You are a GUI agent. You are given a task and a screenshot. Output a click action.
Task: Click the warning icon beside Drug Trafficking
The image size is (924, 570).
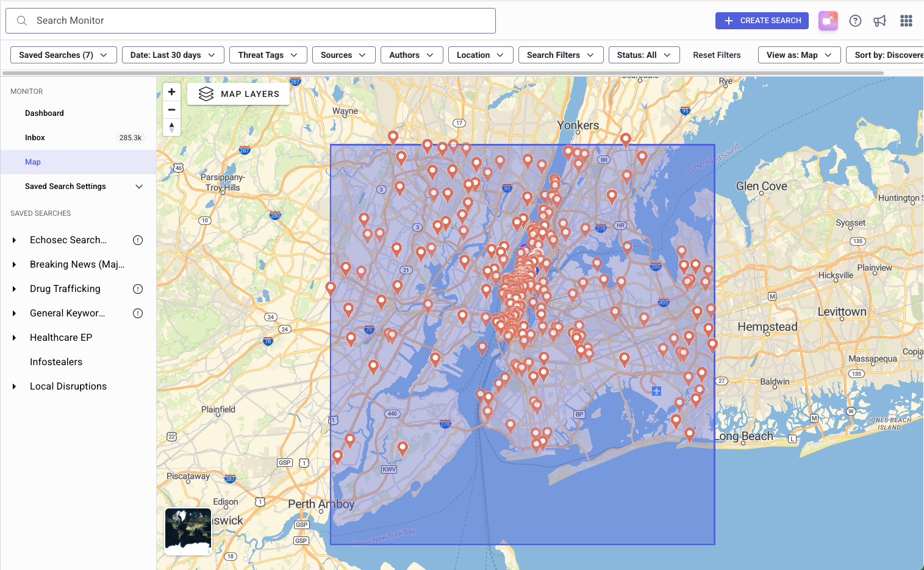pos(138,289)
